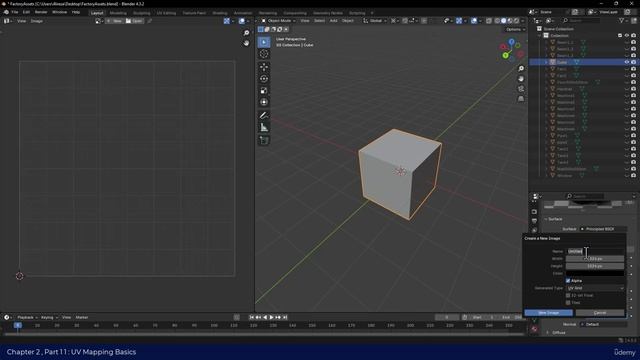Switch to solid viewport shading

tap(503, 20)
